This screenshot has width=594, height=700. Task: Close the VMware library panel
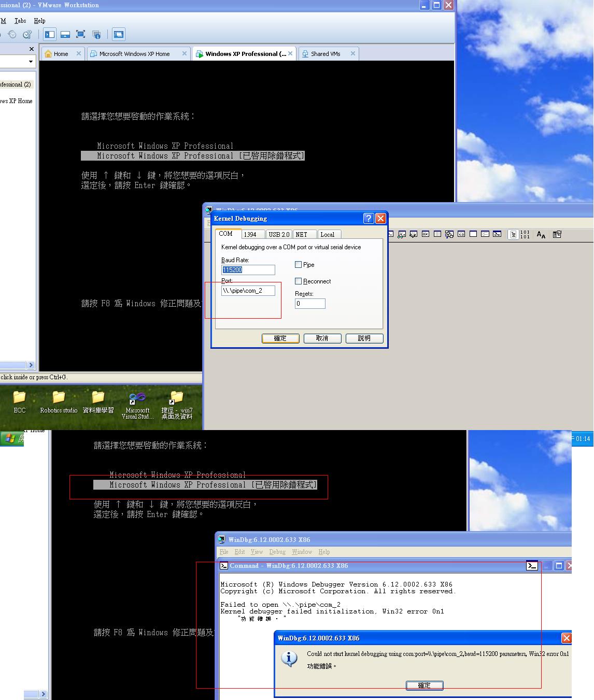tap(32, 49)
